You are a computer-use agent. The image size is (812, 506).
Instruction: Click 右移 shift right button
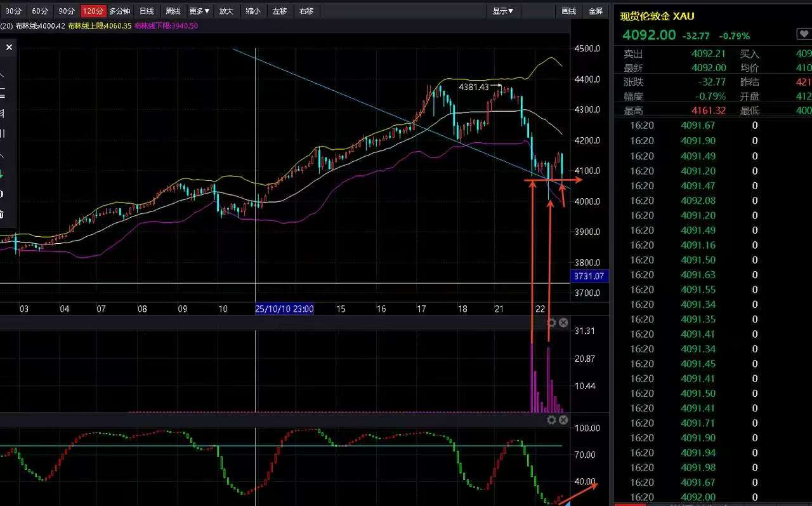[x=306, y=11]
